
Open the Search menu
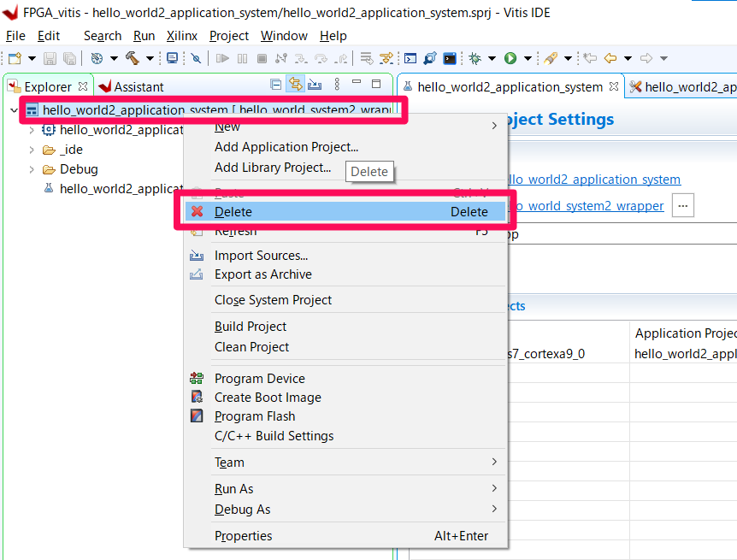tap(103, 36)
